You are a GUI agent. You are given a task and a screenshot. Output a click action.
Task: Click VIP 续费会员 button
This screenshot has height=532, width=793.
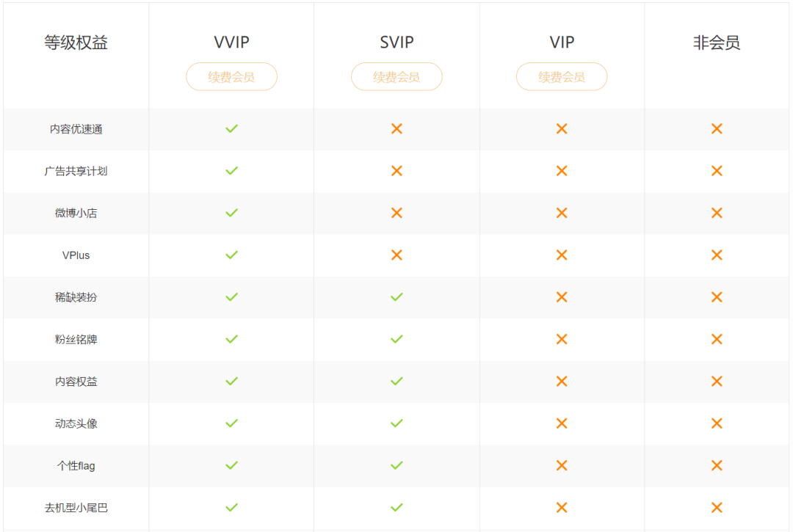coord(562,76)
